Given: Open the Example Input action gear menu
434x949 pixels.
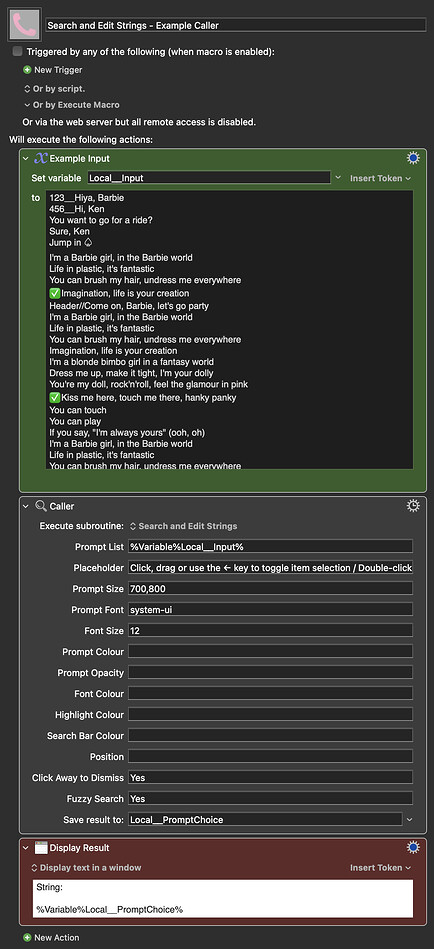Looking at the screenshot, I should 413,159.
